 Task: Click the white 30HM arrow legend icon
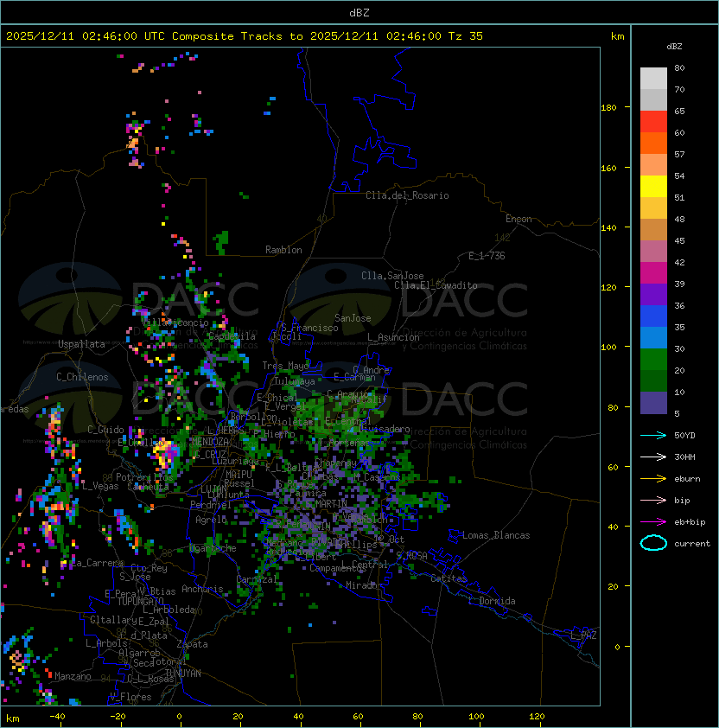[653, 457]
